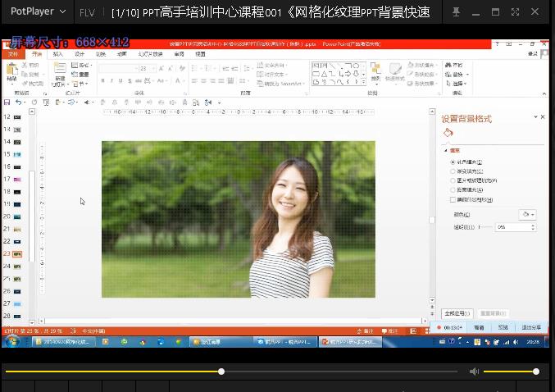Image resolution: width=555 pixels, height=392 pixels.
Task: Mute audio with PotPlayer speaker icon
Action: click(474, 371)
